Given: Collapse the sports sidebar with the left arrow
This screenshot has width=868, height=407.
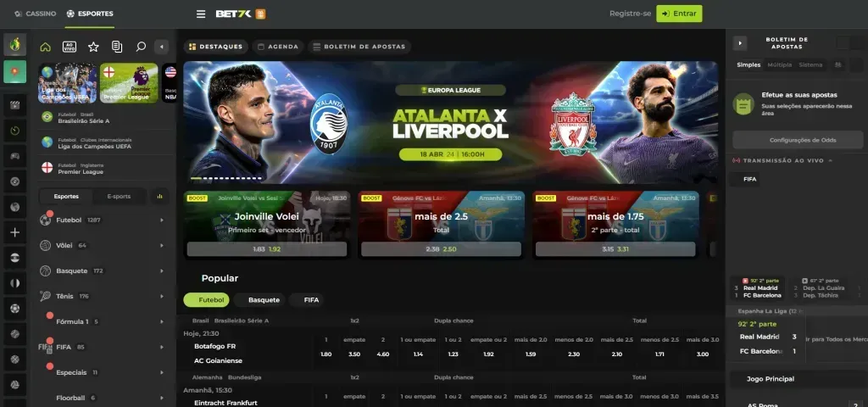Looking at the screenshot, I should point(161,47).
